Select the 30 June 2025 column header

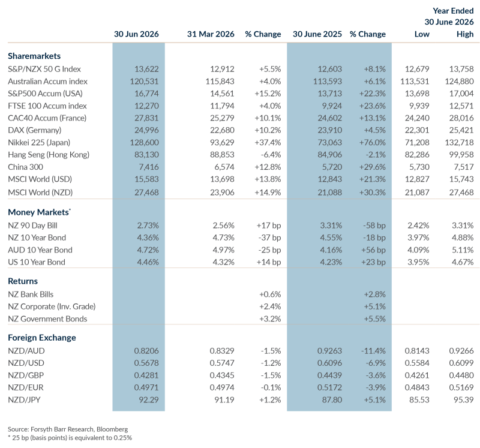coord(317,34)
